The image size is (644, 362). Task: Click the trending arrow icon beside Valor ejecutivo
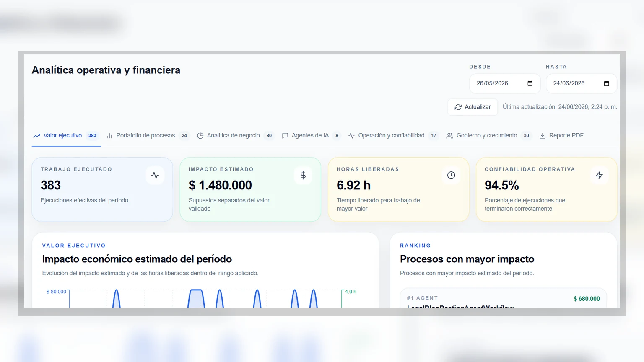coord(37,136)
